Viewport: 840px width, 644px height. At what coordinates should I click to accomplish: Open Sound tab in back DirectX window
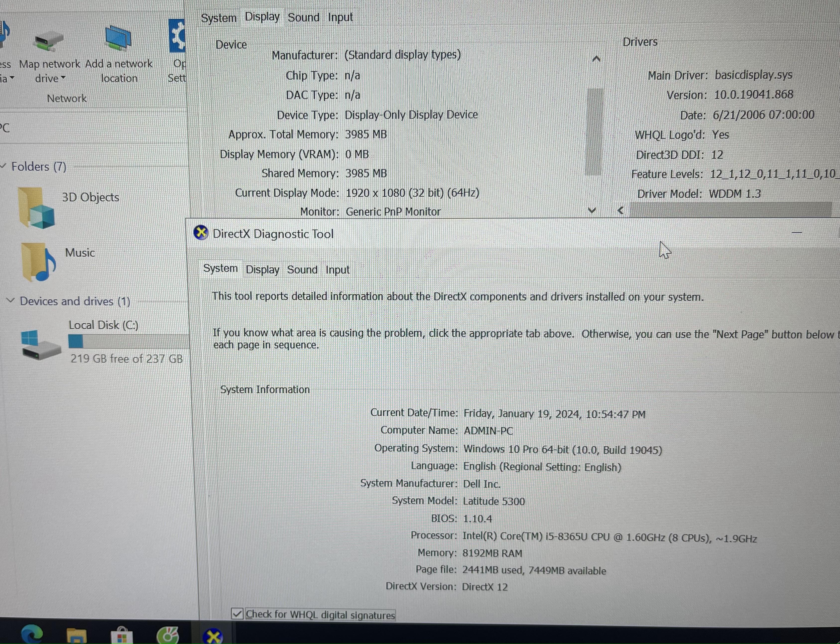[304, 17]
